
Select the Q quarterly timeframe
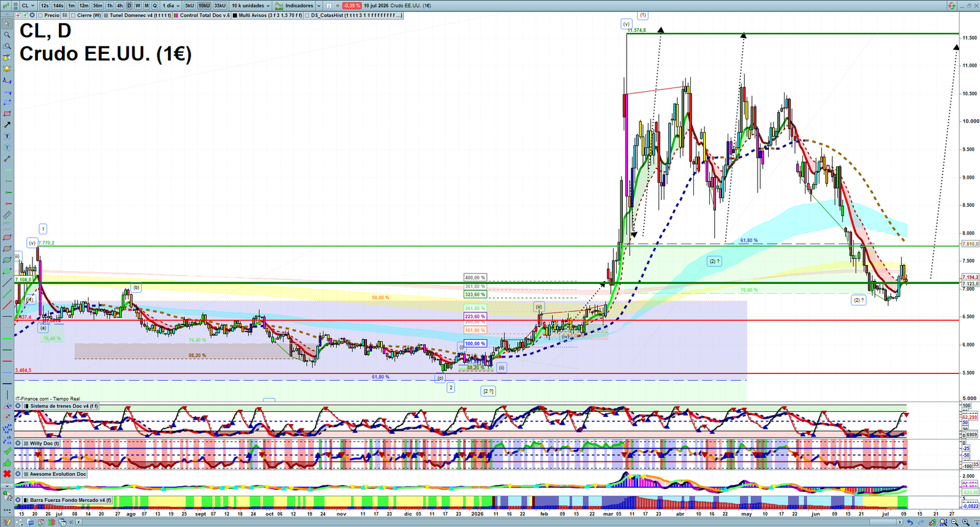(154, 6)
